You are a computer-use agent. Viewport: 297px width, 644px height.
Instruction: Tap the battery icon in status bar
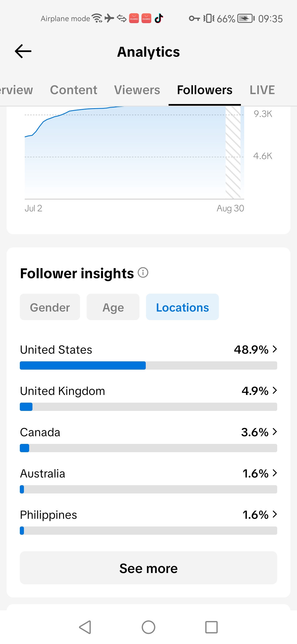(246, 18)
